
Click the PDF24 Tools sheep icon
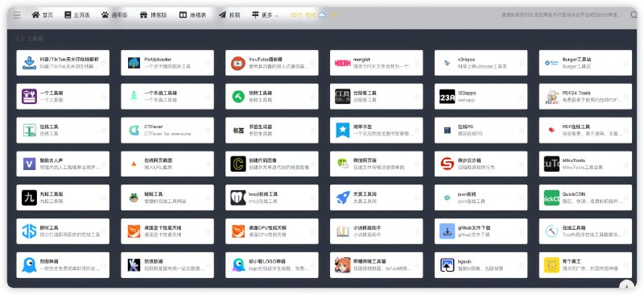pos(551,97)
